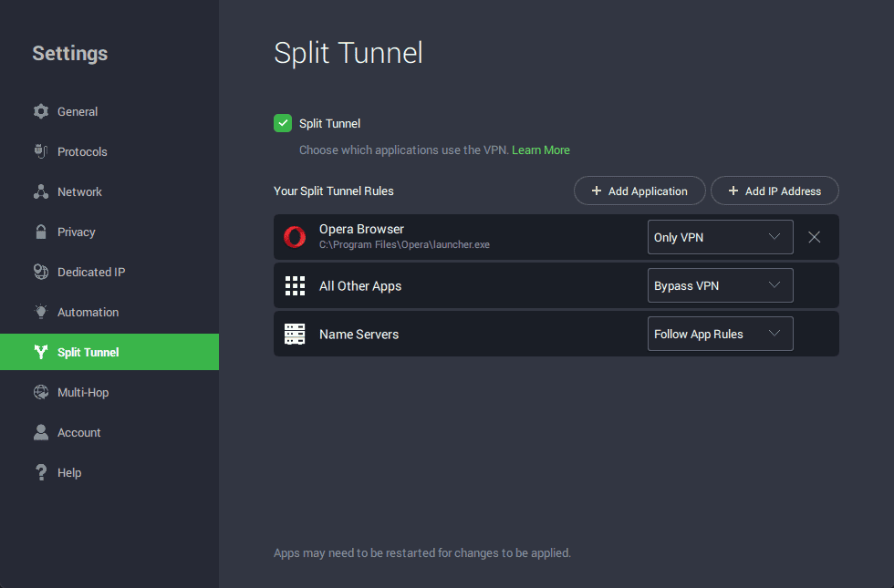Select the Split Tunnel sidebar item
894x588 pixels.
click(x=88, y=352)
